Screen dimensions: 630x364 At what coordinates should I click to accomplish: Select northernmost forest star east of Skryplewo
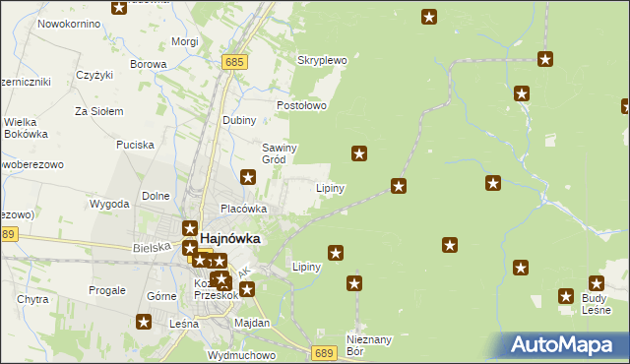[x=429, y=17]
